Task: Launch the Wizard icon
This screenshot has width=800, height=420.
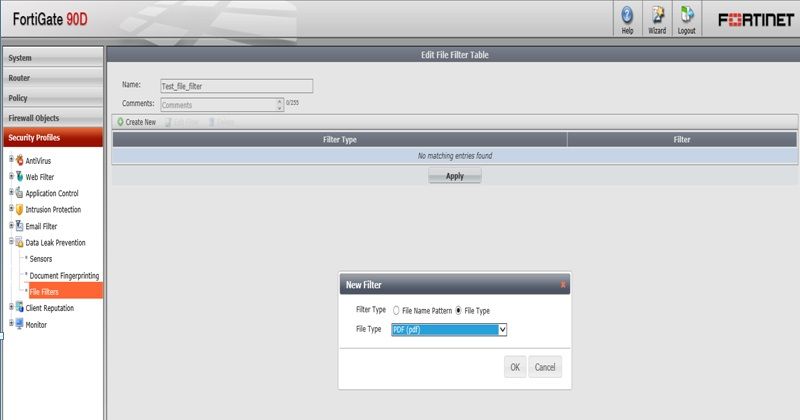Action: pos(657,15)
